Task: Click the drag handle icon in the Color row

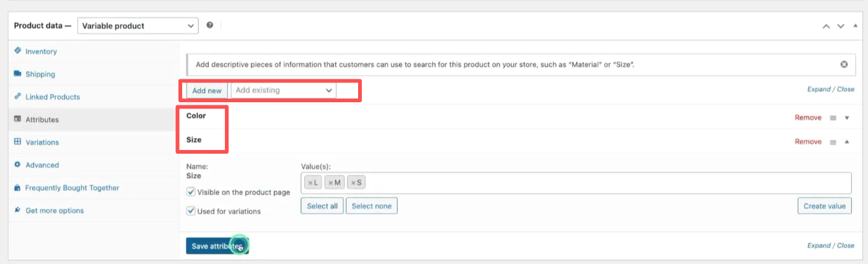Action: (833, 118)
